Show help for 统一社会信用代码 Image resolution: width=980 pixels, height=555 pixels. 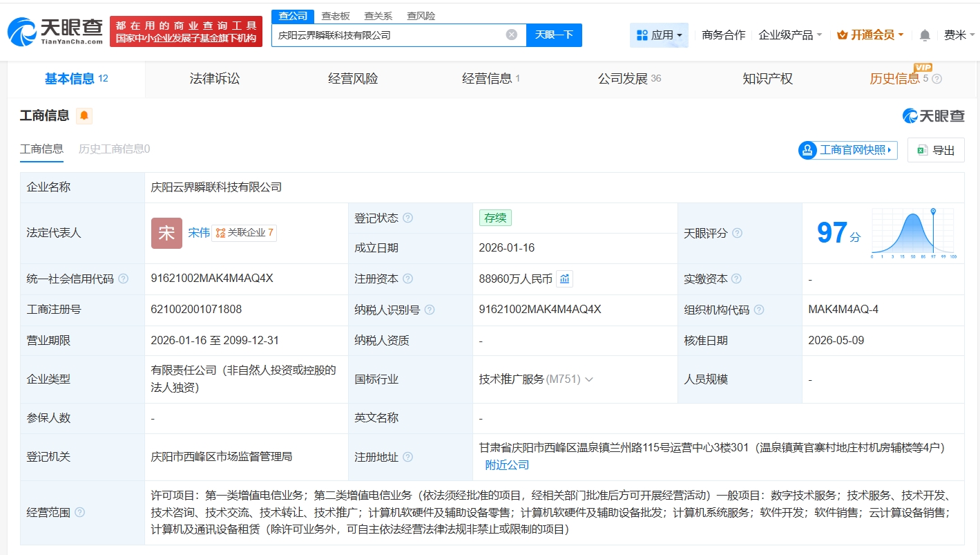click(123, 279)
